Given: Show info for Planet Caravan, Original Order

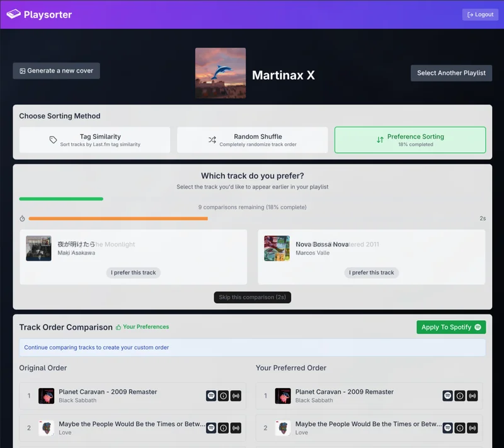Looking at the screenshot, I should click(224, 396).
